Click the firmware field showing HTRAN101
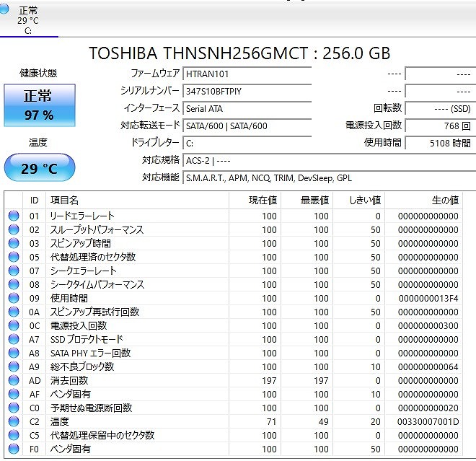The height and width of the screenshot is (461, 476). pyautogui.click(x=247, y=74)
